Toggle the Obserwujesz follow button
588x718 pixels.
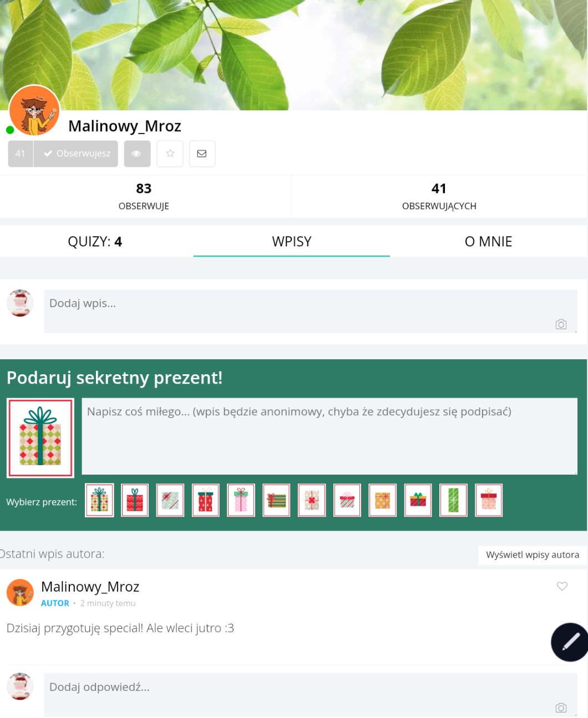pyautogui.click(x=76, y=154)
